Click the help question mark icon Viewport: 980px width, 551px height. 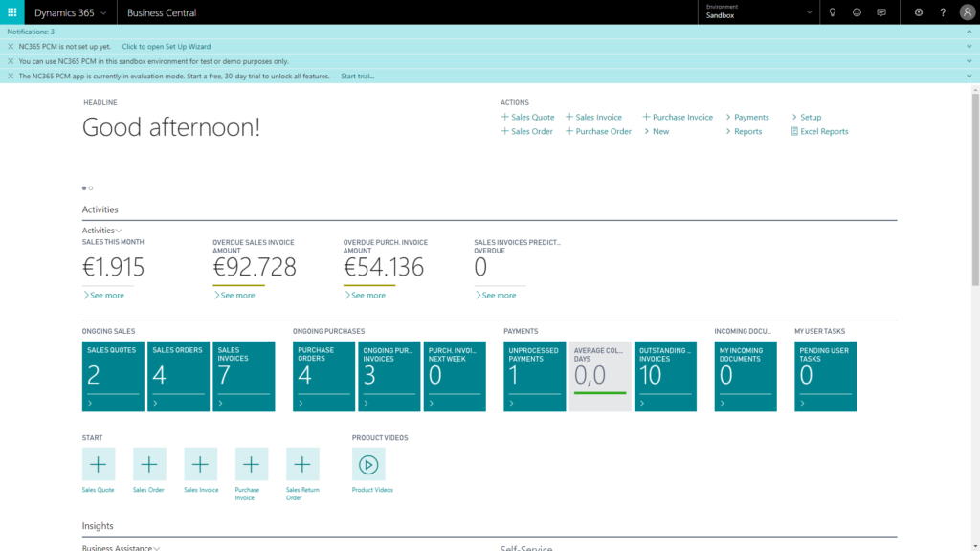pos(943,12)
